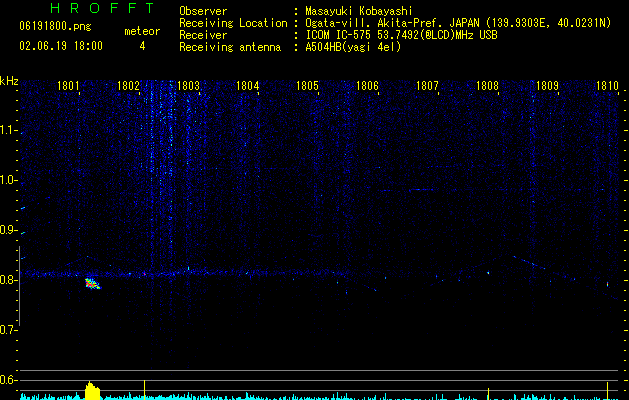Click the 1803 time axis label
Image resolution: width=629 pixels, height=400 pixels.
[x=188, y=86]
